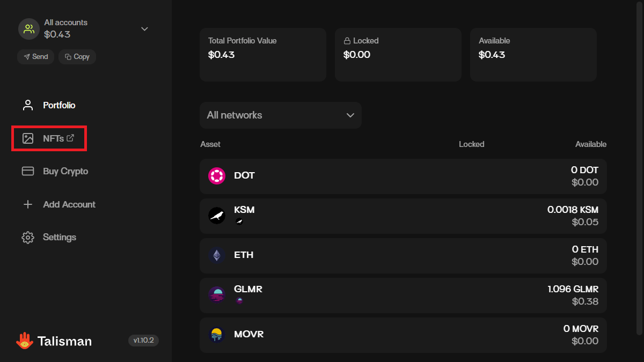Click the KSM Kusama bird icon

[217, 216]
